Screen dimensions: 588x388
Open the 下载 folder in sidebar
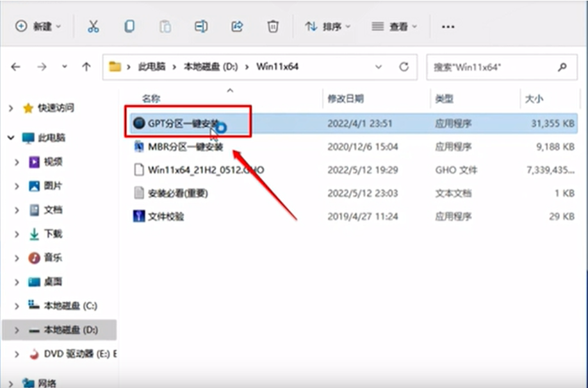point(53,234)
